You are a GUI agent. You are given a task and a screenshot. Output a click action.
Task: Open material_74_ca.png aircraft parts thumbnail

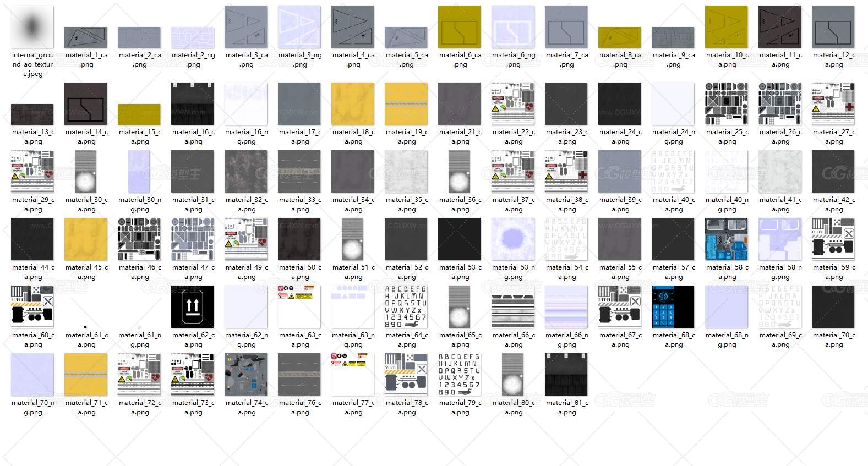246,374
